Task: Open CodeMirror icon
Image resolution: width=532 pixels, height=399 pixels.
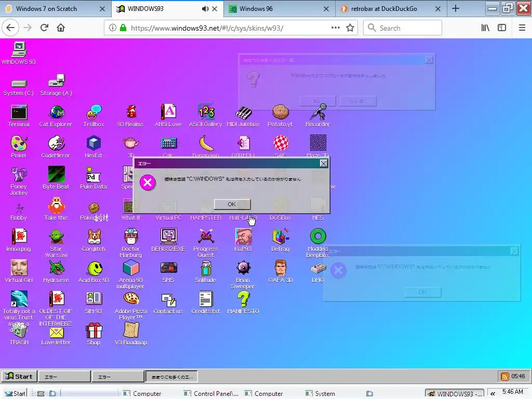Action: 56,147
